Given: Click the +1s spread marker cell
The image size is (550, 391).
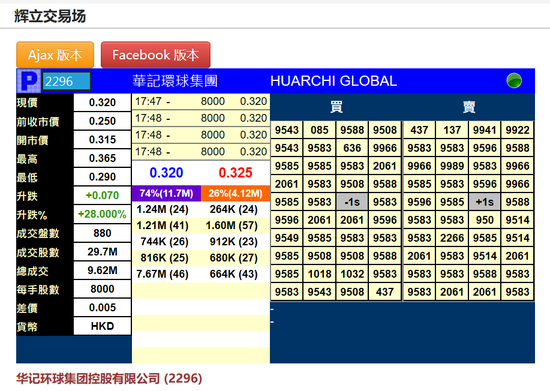Looking at the screenshot, I should 484,202.
